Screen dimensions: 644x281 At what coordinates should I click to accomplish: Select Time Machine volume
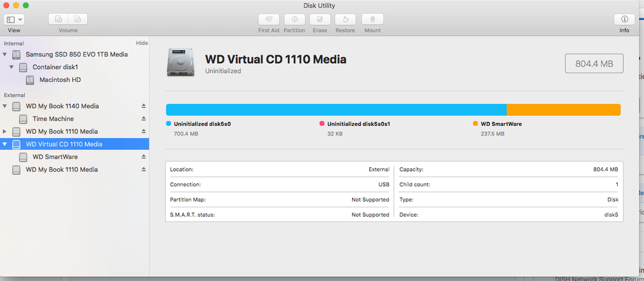click(x=53, y=119)
